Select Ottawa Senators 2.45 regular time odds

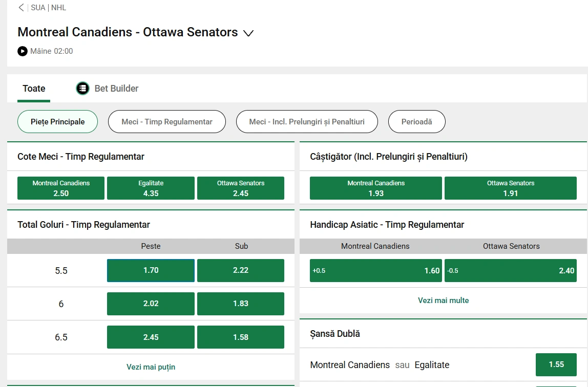click(x=241, y=188)
